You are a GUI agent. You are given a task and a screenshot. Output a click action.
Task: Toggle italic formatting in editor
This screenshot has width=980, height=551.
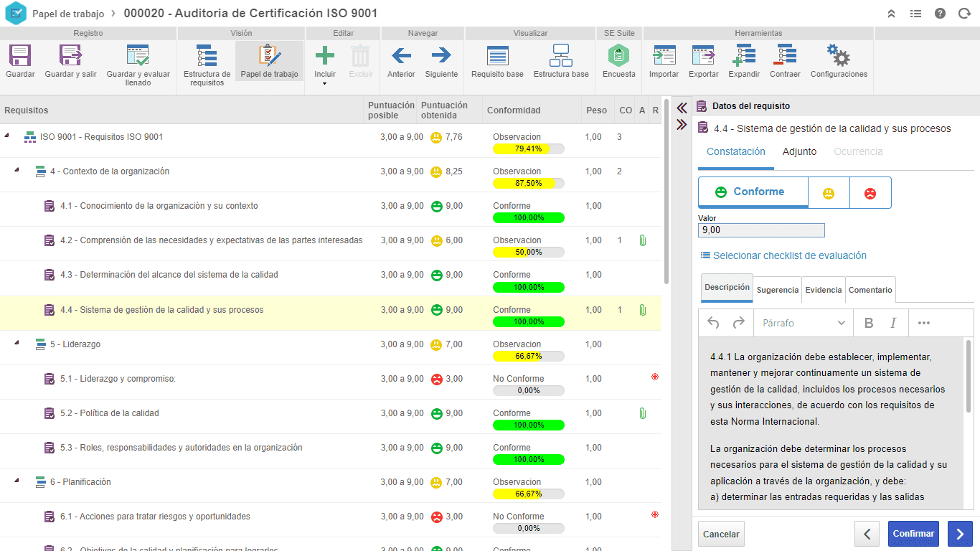pyautogui.click(x=893, y=323)
